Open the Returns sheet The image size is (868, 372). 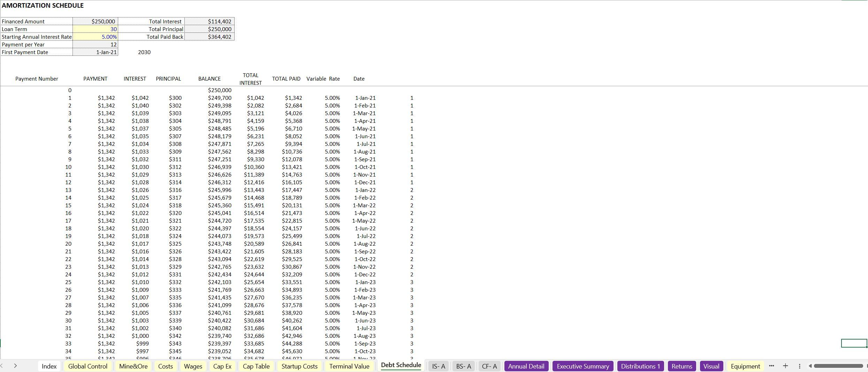point(682,366)
